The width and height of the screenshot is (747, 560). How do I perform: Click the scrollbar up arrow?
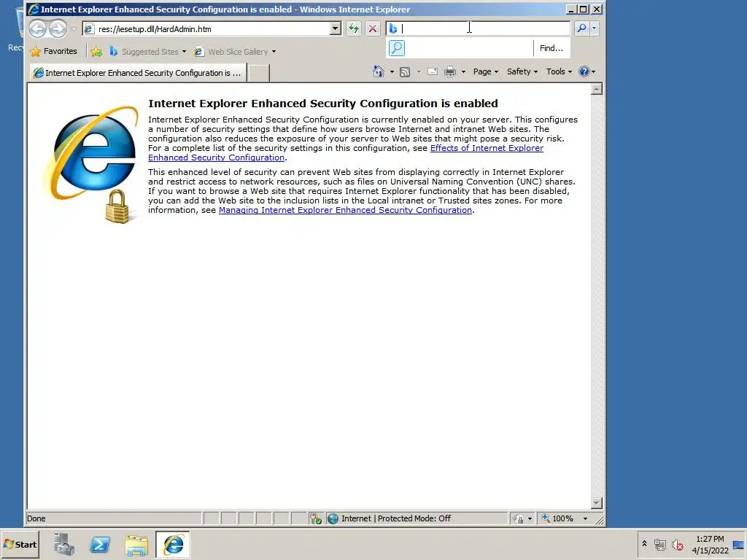(x=597, y=89)
